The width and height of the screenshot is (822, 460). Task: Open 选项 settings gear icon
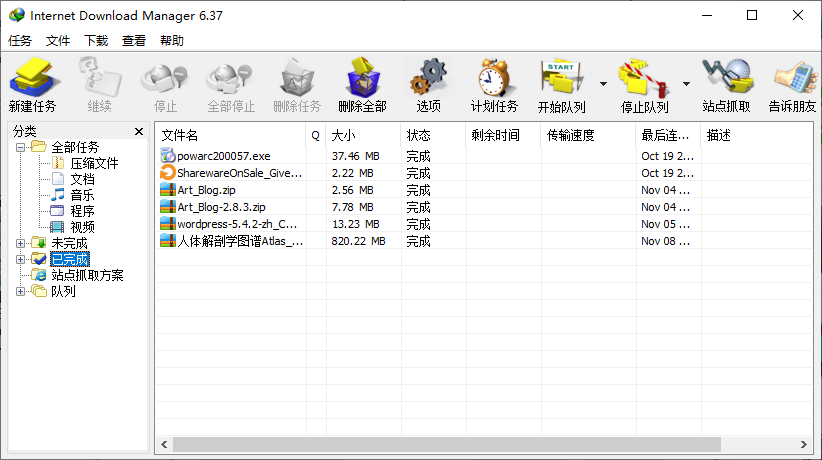coord(428,77)
